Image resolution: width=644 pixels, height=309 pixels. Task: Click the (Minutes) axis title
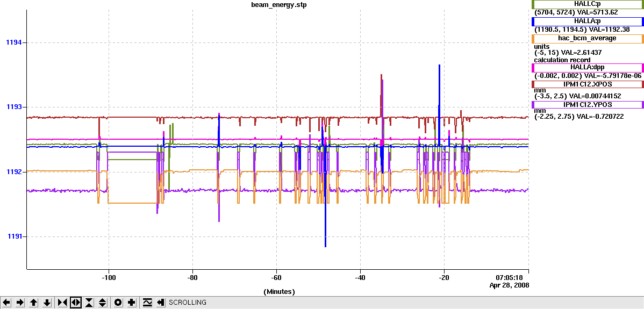coord(279,292)
